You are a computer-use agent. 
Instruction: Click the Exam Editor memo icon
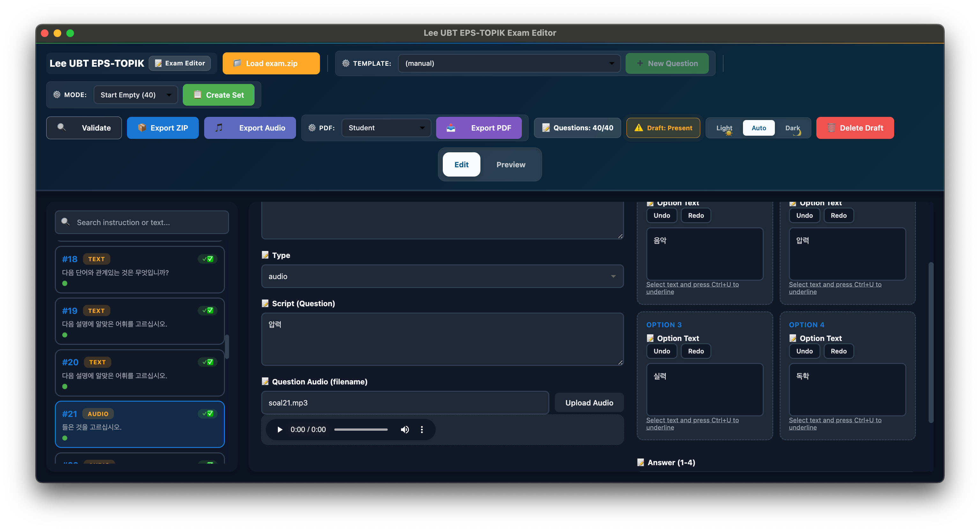click(x=158, y=63)
